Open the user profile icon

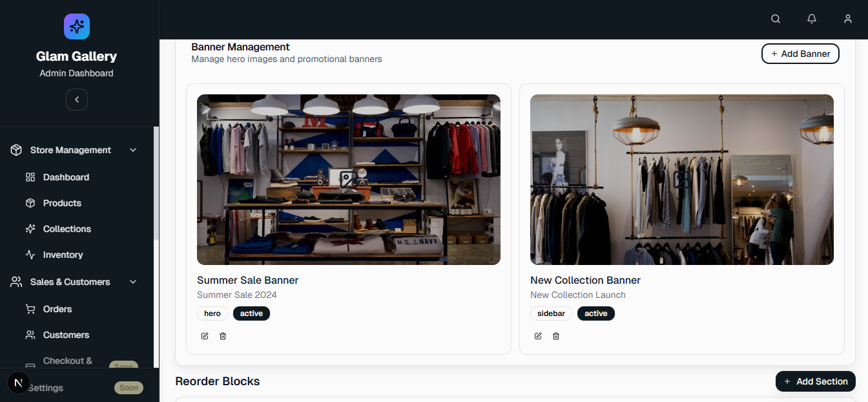(848, 19)
